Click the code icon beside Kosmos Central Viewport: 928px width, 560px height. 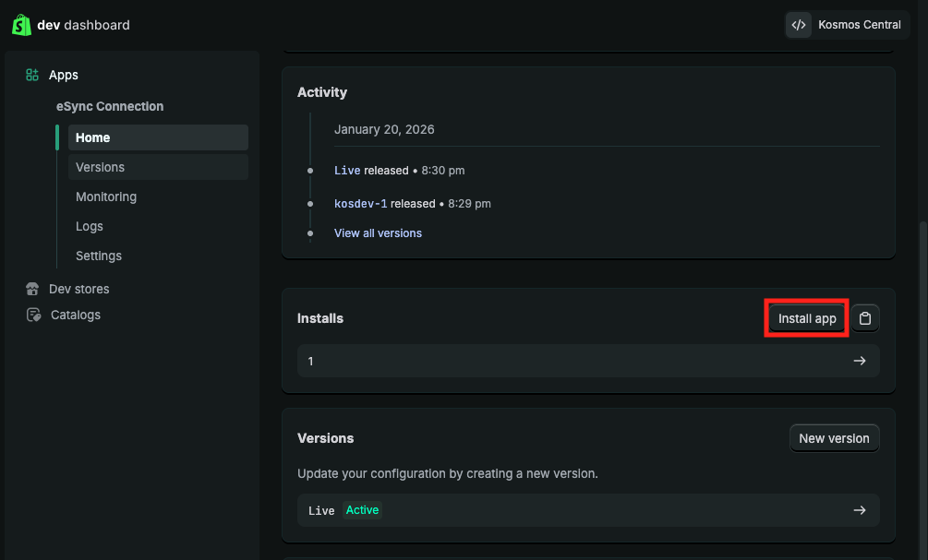799,25
